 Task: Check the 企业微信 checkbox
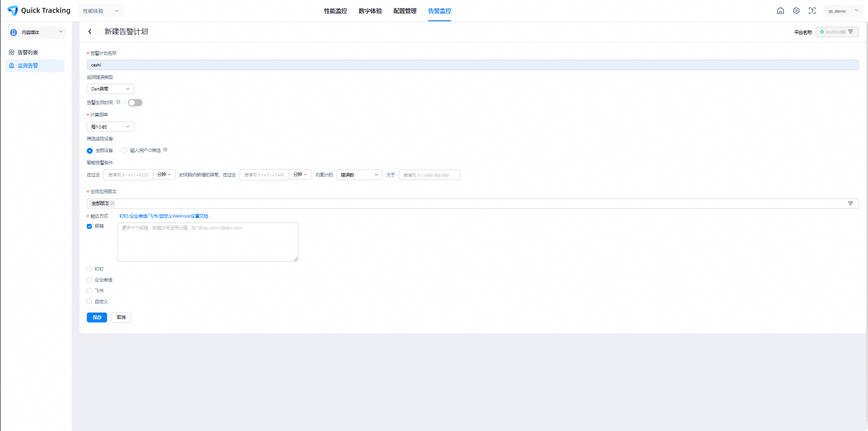click(90, 280)
